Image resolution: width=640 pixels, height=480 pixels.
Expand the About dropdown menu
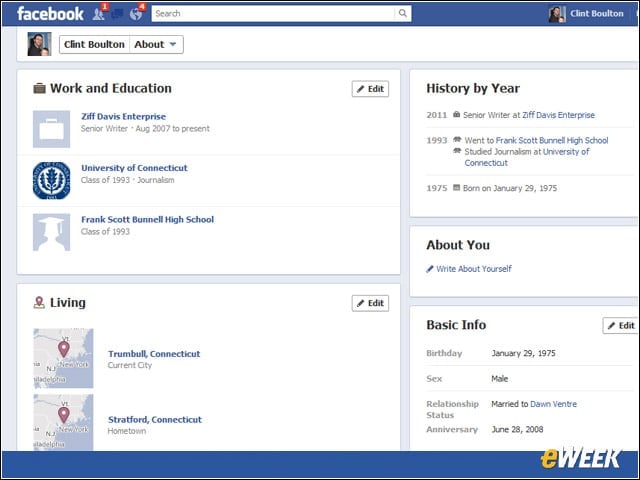156,44
